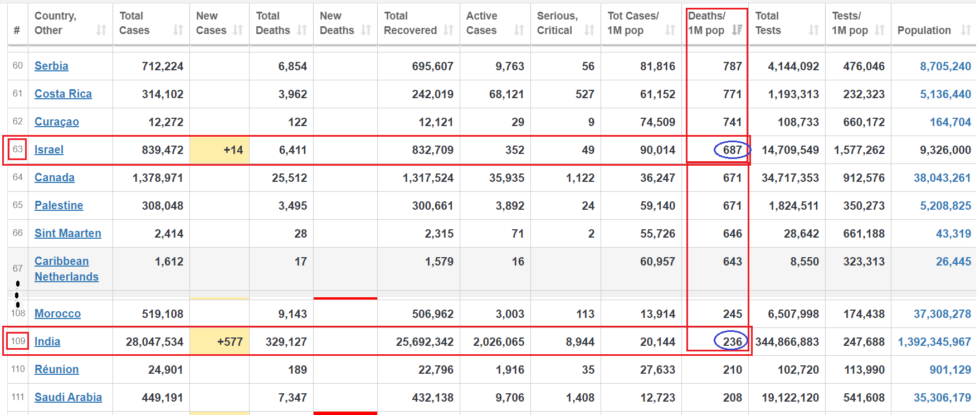Sort by Active Cases sort icon
The height and width of the screenshot is (415, 980).
point(519,30)
